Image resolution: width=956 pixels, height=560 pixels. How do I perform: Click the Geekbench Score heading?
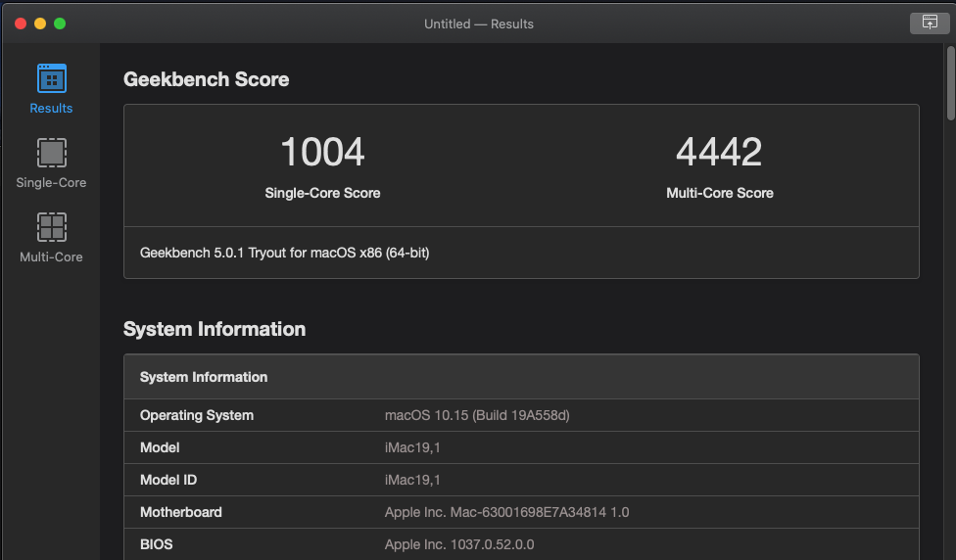point(206,79)
